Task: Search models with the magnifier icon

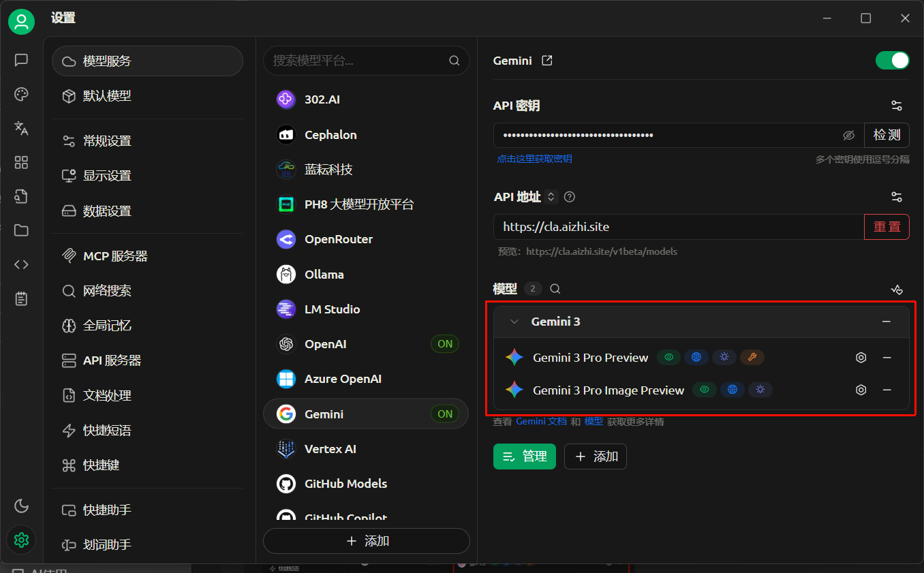Action: click(555, 289)
